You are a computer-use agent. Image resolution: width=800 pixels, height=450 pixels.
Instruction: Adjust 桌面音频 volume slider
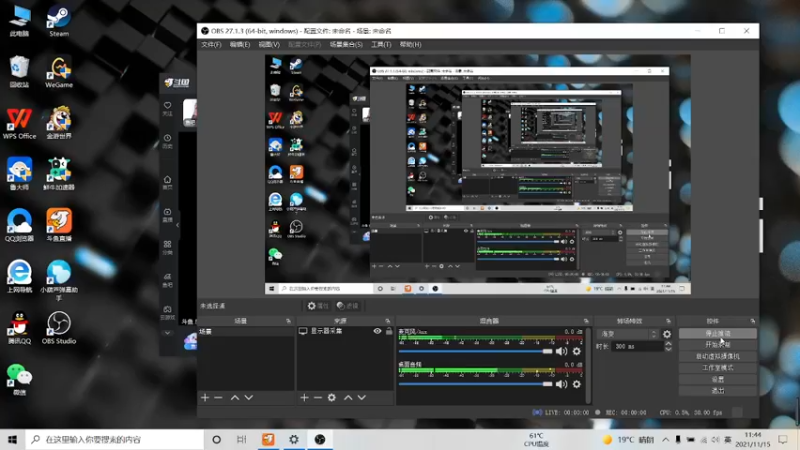[x=476, y=384]
